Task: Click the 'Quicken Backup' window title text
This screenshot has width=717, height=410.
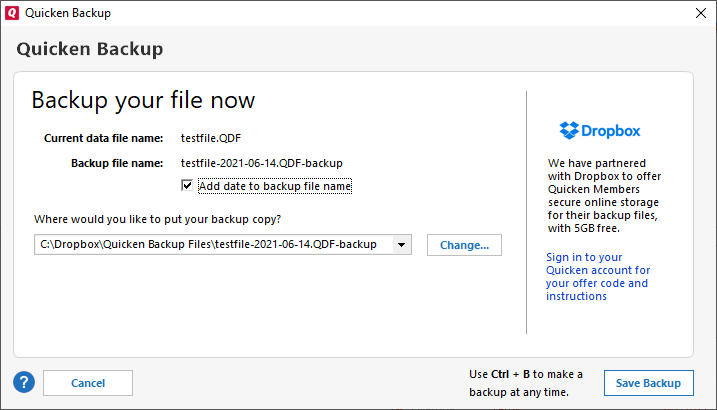Action: pos(68,13)
